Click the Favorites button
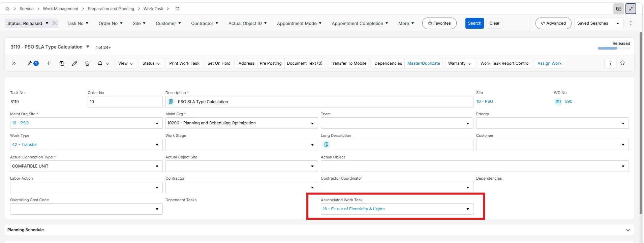Image resolution: width=644 pixels, height=243 pixels. point(439,23)
